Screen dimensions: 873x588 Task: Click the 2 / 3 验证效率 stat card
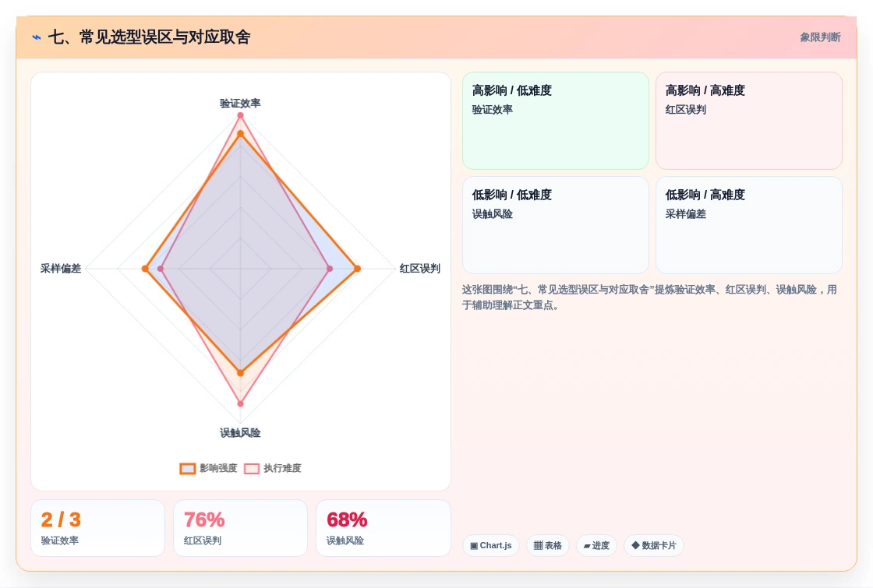coord(98,528)
